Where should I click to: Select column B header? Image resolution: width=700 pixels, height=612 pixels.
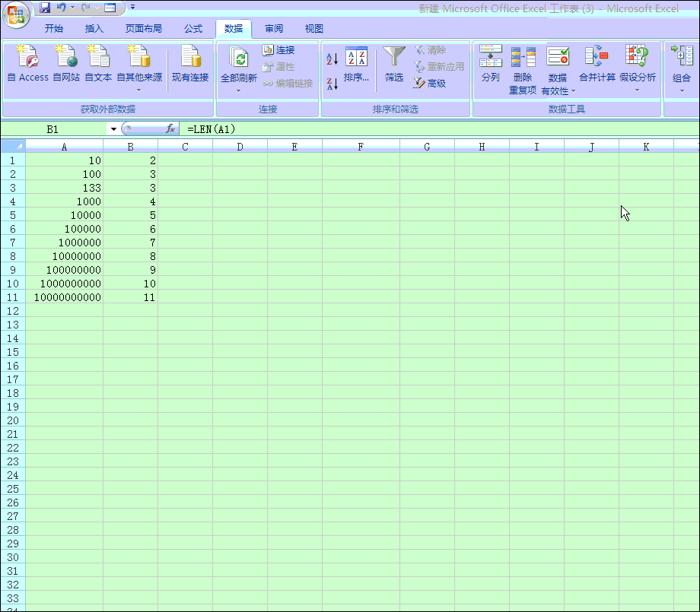130,147
